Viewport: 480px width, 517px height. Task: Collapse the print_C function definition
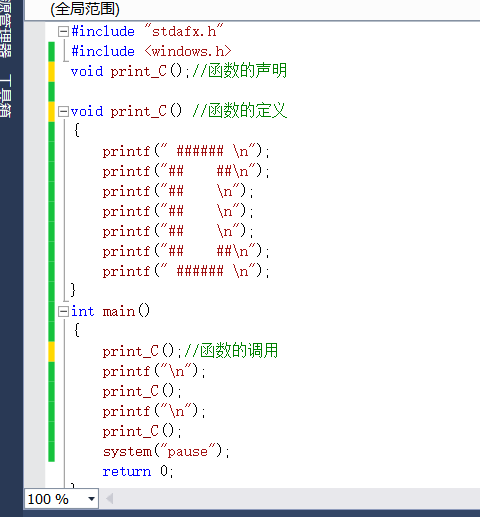pos(63,111)
